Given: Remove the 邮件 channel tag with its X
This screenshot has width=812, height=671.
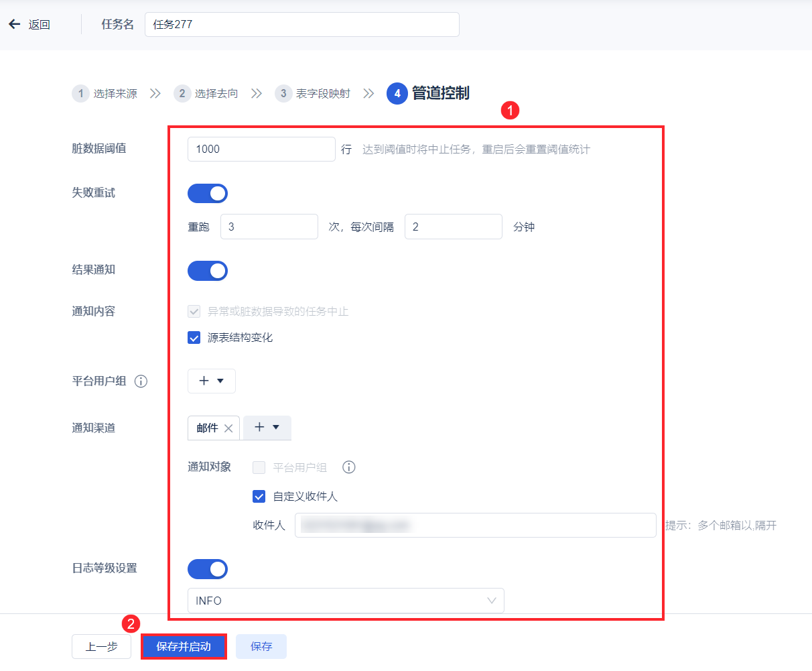Looking at the screenshot, I should point(228,428).
